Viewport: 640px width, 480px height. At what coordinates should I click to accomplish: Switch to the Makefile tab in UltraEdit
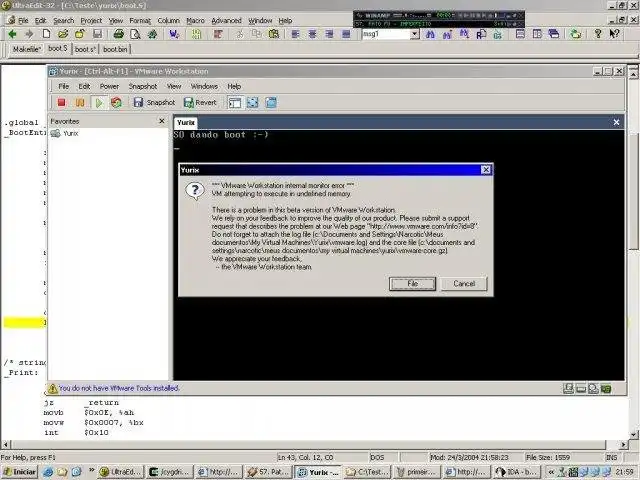pos(27,49)
